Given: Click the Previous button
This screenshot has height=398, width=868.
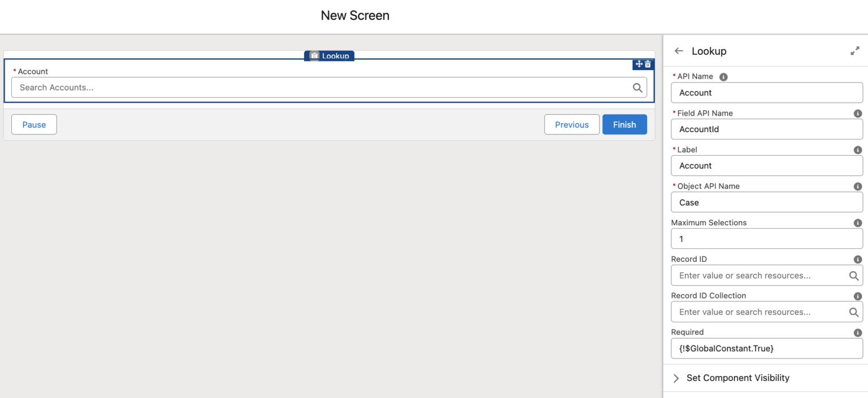Looking at the screenshot, I should coord(572,124).
